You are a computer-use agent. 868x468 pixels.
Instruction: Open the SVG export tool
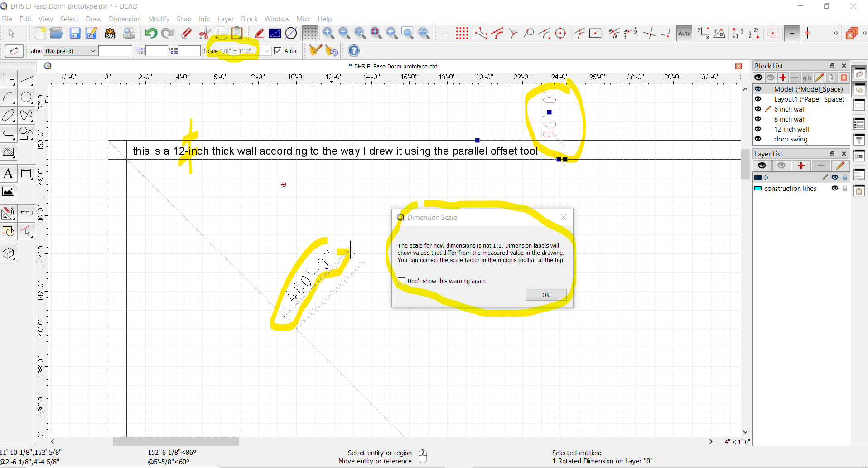(x=110, y=33)
